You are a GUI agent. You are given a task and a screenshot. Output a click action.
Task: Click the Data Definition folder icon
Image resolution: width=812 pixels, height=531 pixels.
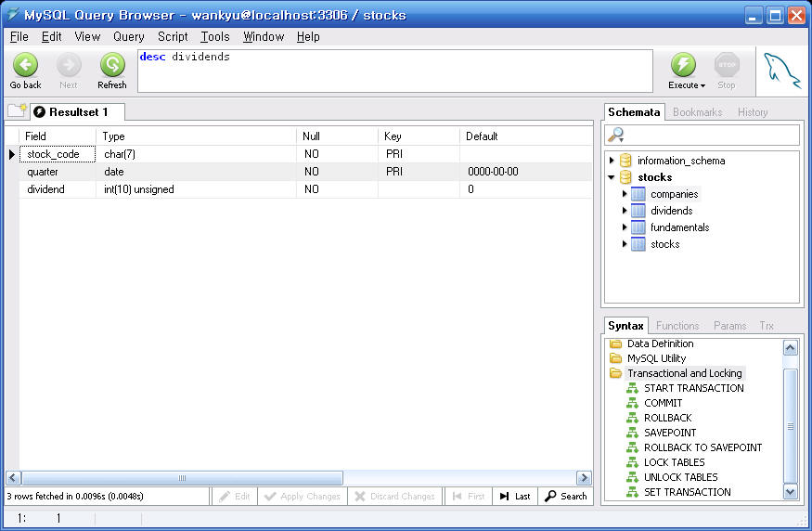point(616,343)
